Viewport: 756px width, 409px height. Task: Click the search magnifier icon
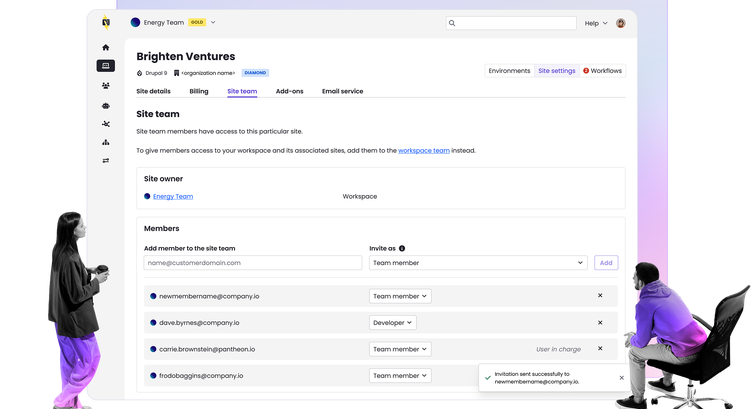tap(452, 23)
